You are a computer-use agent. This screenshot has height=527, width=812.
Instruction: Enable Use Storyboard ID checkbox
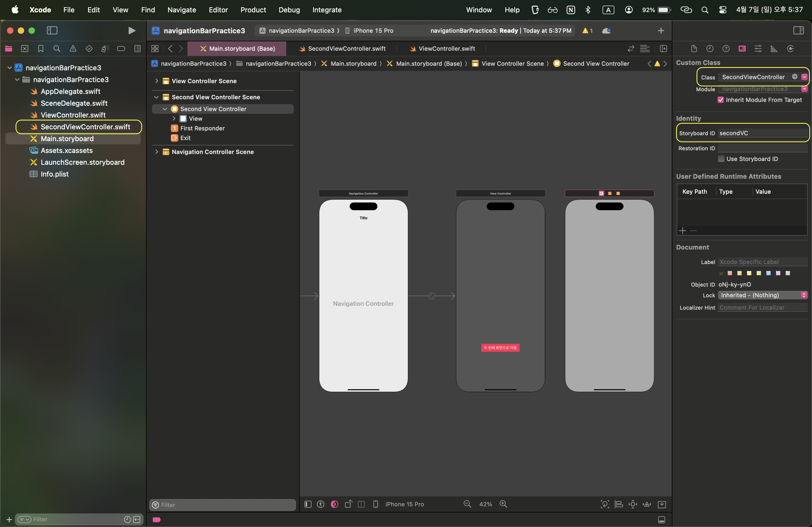point(721,159)
